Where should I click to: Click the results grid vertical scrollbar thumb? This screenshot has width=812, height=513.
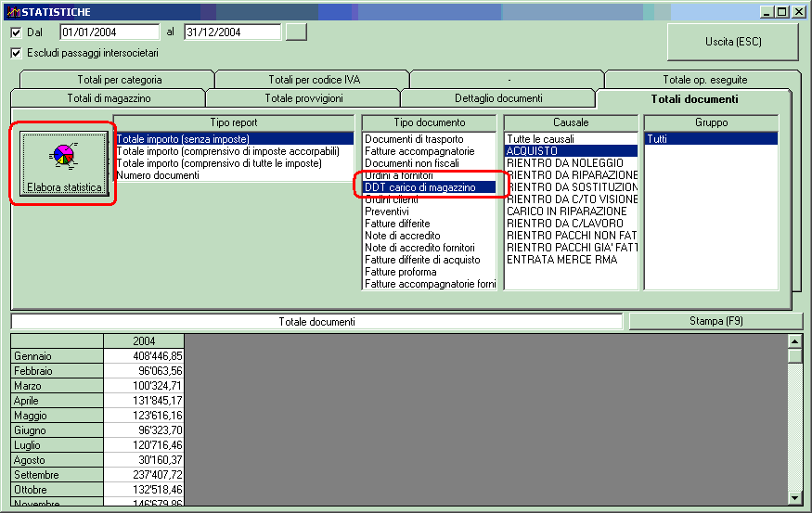point(794,355)
